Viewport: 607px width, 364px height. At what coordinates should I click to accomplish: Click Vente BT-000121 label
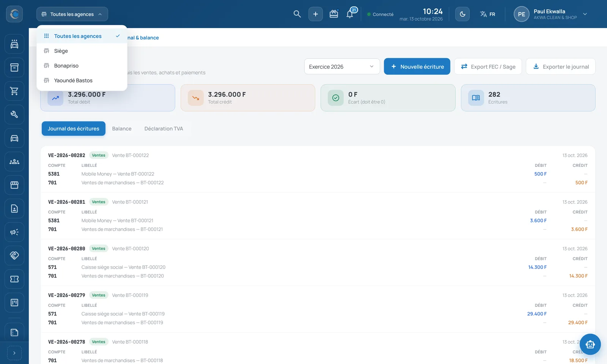[130, 202]
